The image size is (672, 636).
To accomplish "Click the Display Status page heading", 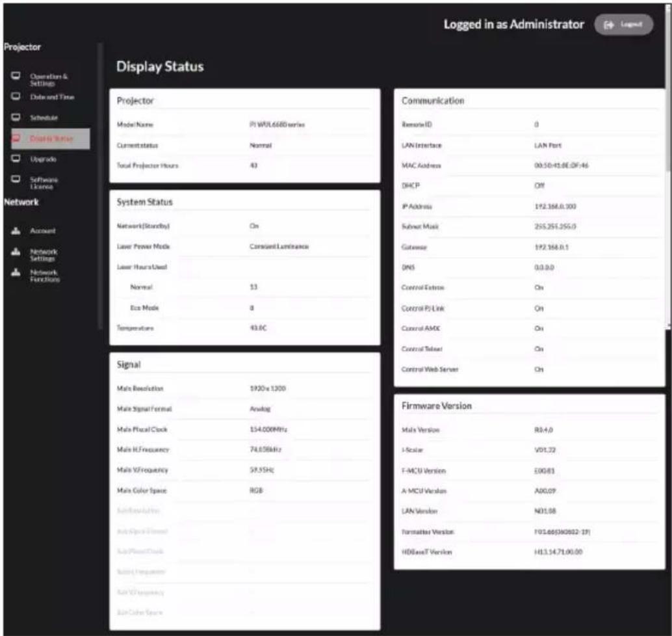I will 160,66.
